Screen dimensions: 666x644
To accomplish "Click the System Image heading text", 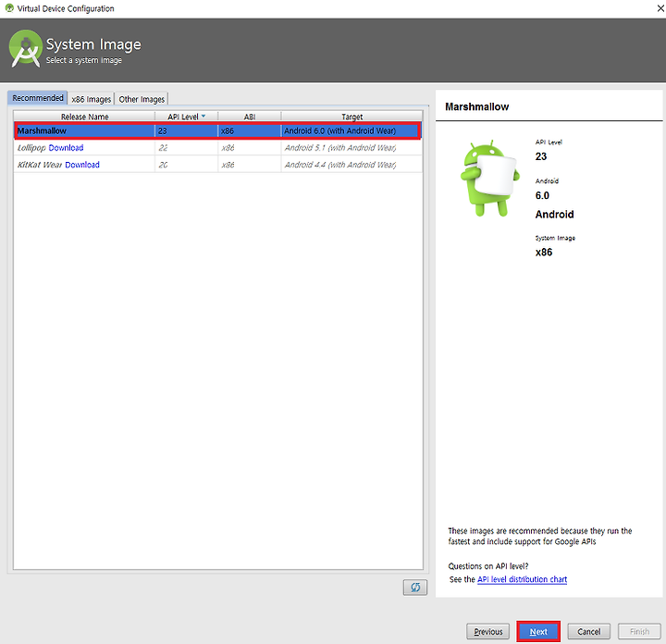I will click(93, 44).
